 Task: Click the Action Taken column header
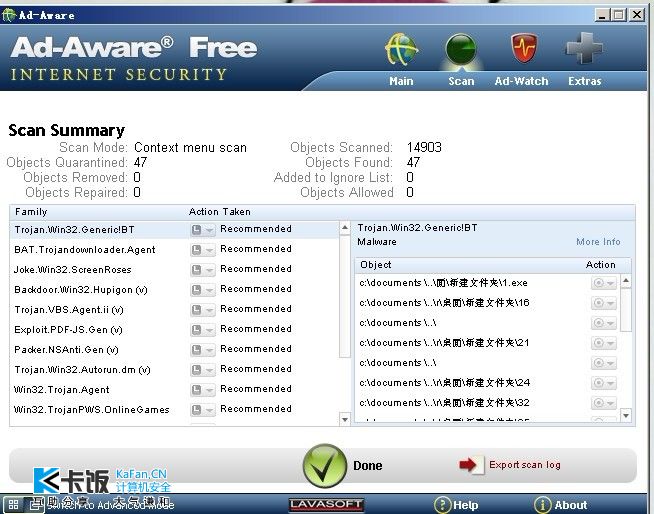[x=220, y=212]
